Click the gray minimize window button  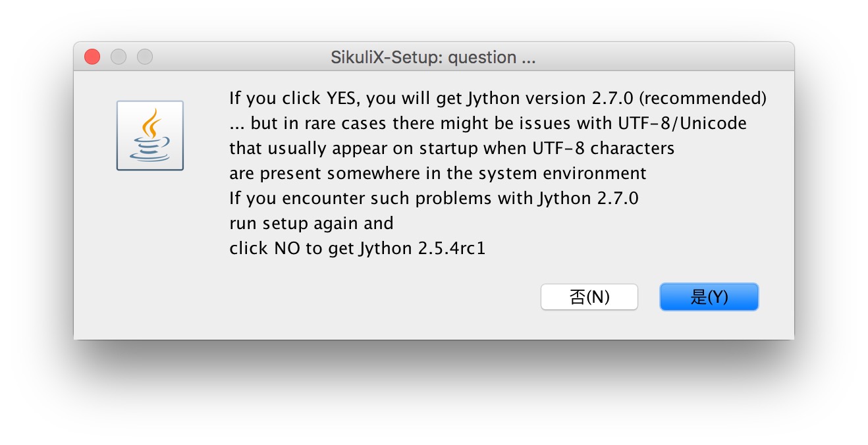pos(119,57)
